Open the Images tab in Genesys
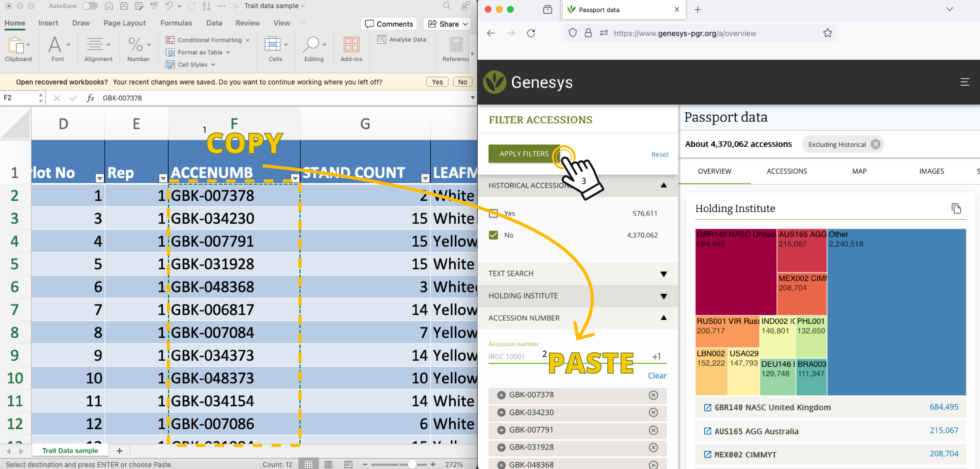980x469 pixels. (931, 171)
